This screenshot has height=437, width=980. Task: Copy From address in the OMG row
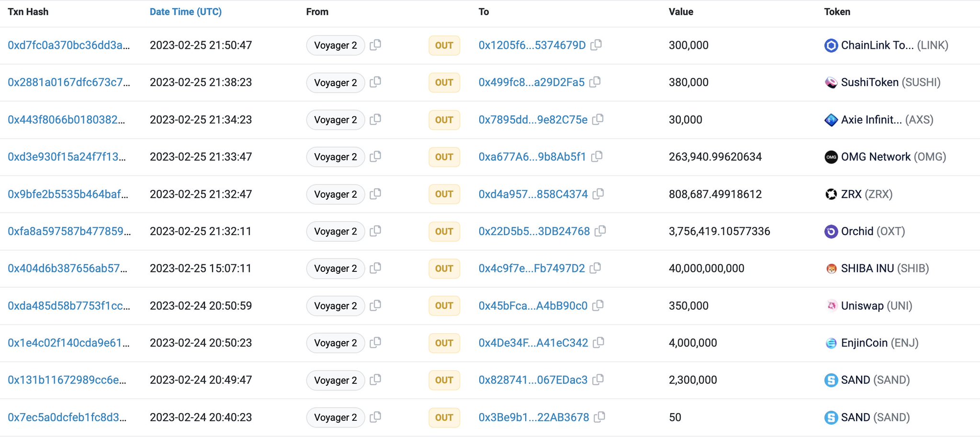(x=375, y=157)
